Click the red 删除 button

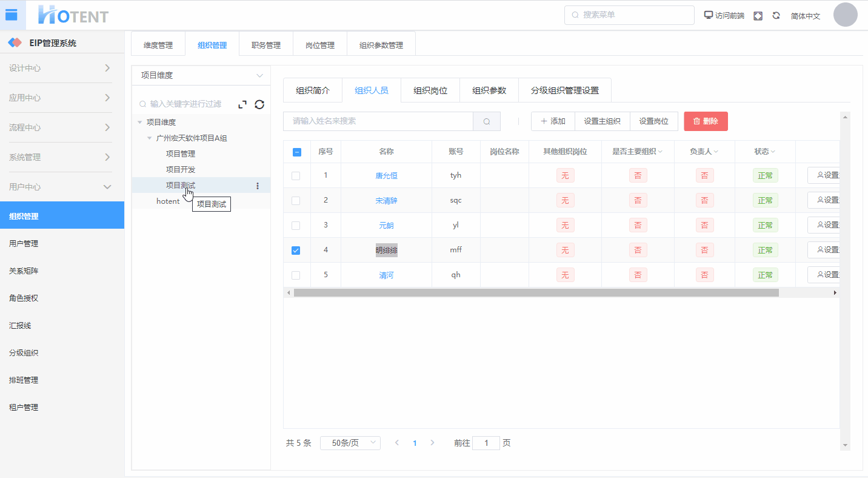706,121
